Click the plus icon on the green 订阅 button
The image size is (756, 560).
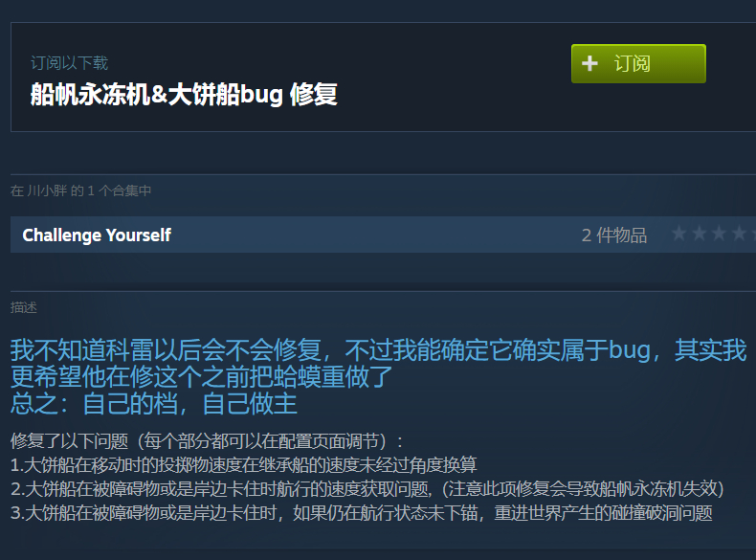589,64
